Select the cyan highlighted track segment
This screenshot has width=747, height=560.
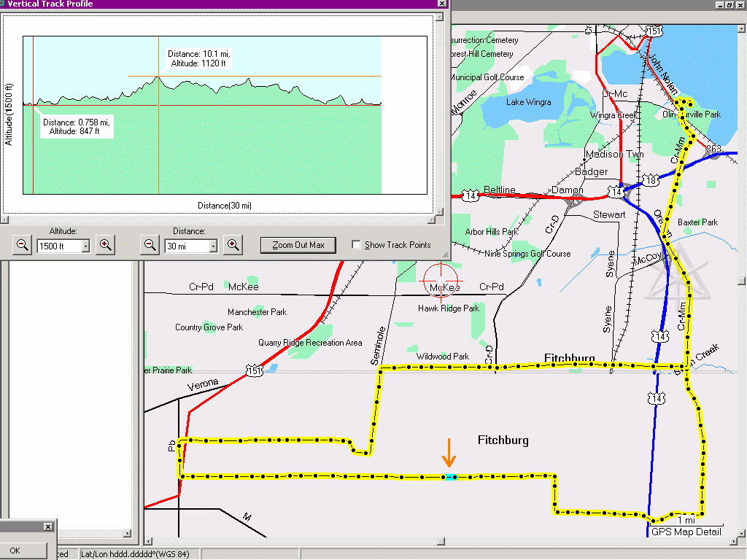pos(450,477)
